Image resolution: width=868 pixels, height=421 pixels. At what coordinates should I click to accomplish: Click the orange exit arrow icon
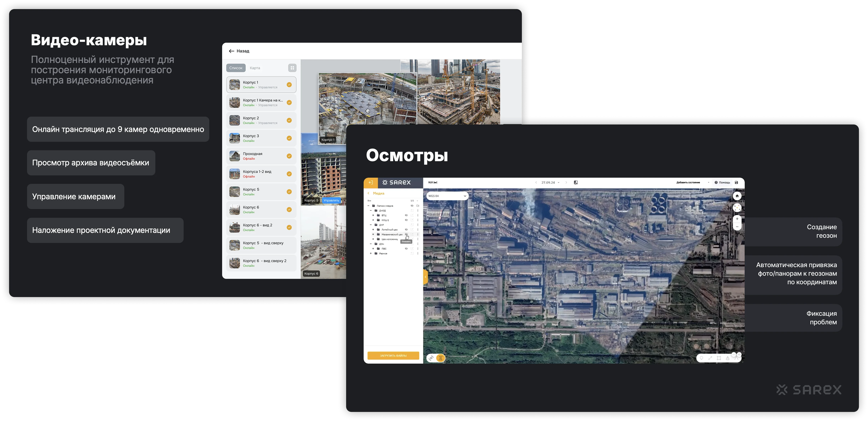pyautogui.click(x=371, y=183)
